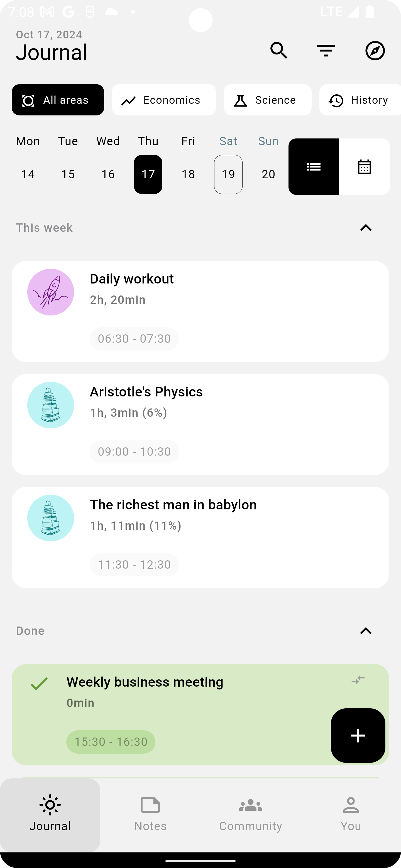Screen dimensions: 401x868
Task: Tap the rocket icon on Daily workout
Action: [51, 292]
